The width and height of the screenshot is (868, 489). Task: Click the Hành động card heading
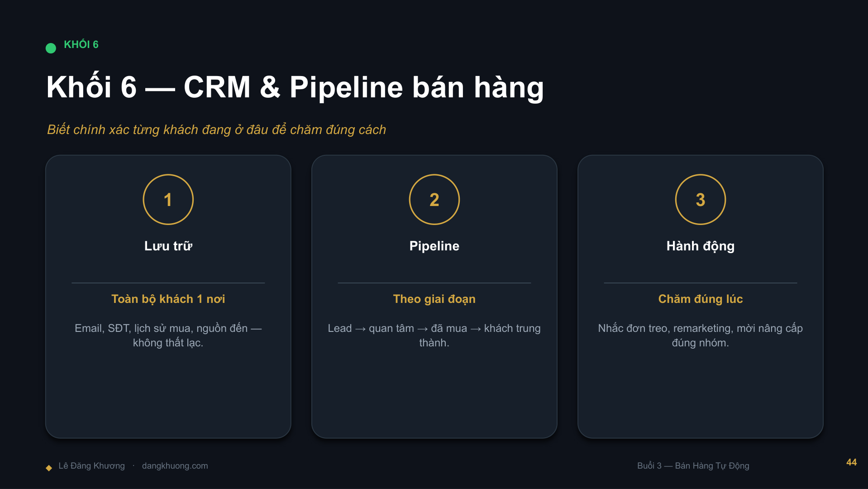pos(700,246)
